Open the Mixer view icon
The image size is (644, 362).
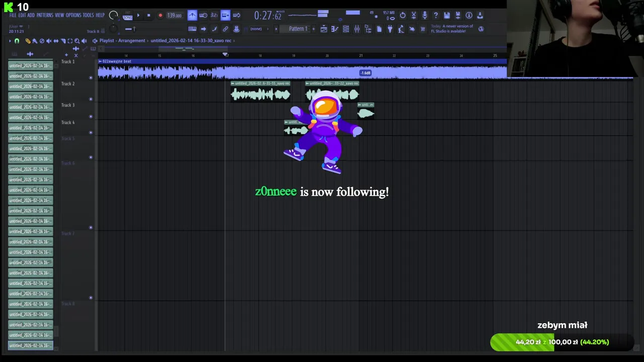click(357, 29)
